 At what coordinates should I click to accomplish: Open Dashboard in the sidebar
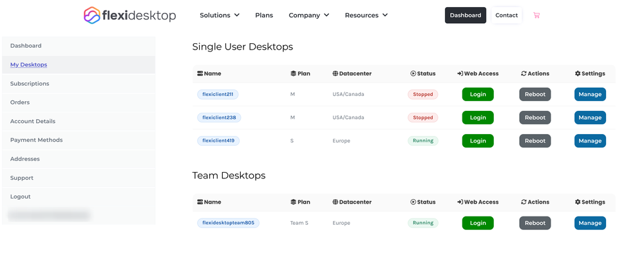pos(79,46)
